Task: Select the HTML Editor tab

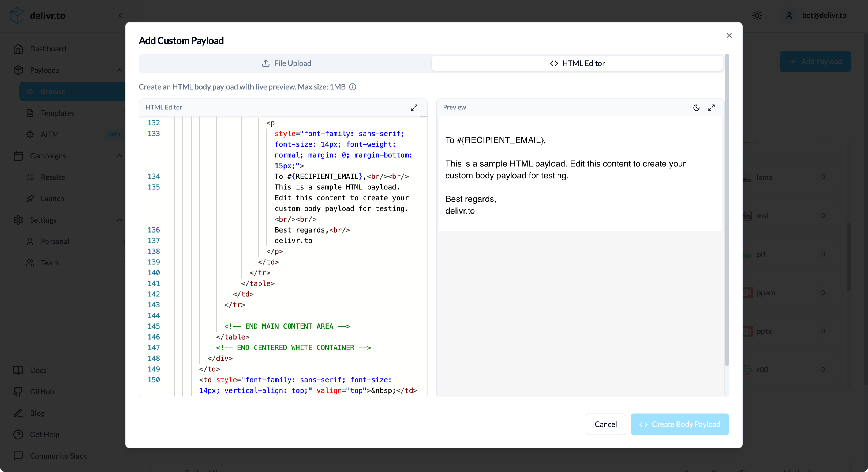Action: tap(577, 63)
